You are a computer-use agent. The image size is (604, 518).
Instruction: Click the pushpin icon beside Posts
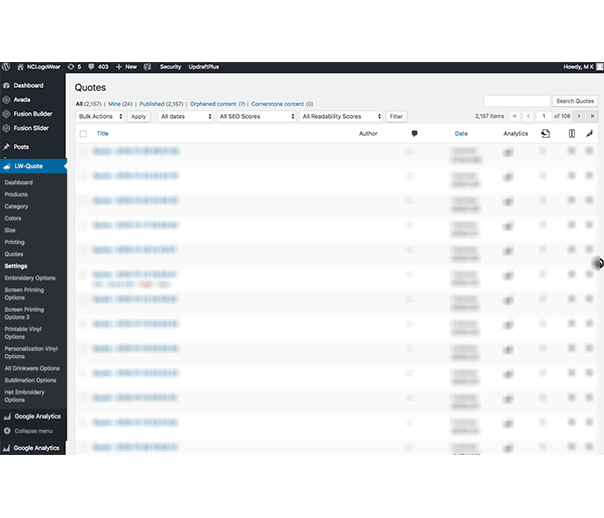pyautogui.click(x=7, y=147)
